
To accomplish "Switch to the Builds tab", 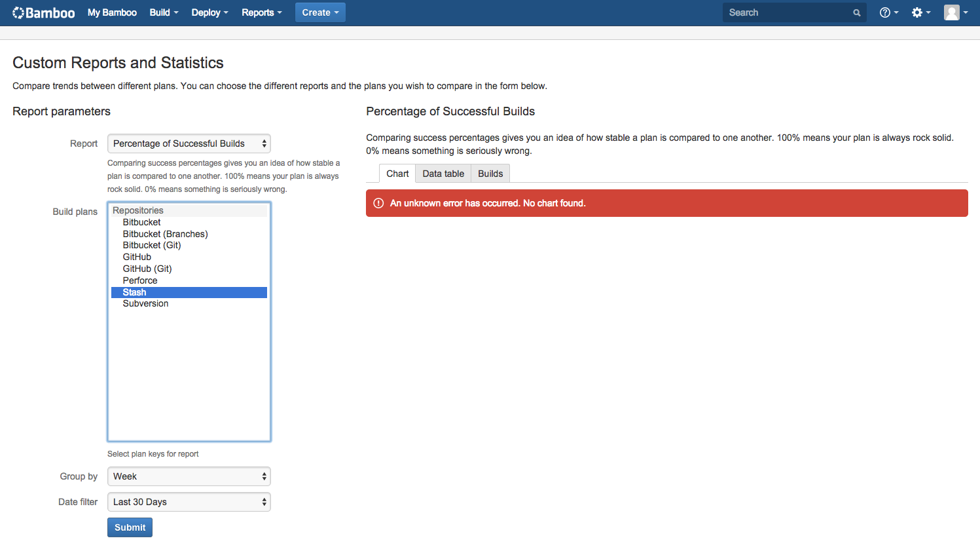I will click(x=490, y=174).
